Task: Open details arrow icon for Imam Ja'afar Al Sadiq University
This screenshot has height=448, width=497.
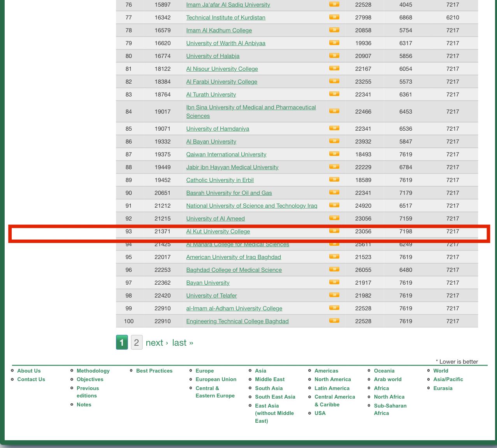Action: pyautogui.click(x=334, y=4)
